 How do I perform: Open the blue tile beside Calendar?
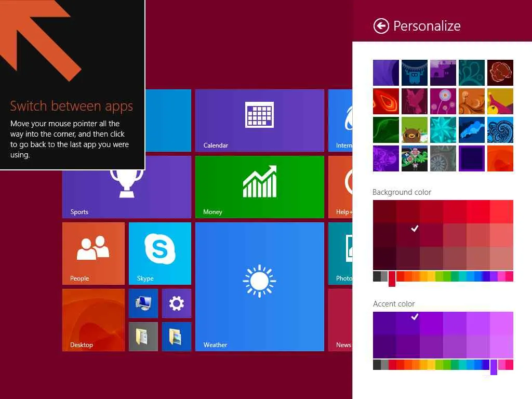coord(168,121)
